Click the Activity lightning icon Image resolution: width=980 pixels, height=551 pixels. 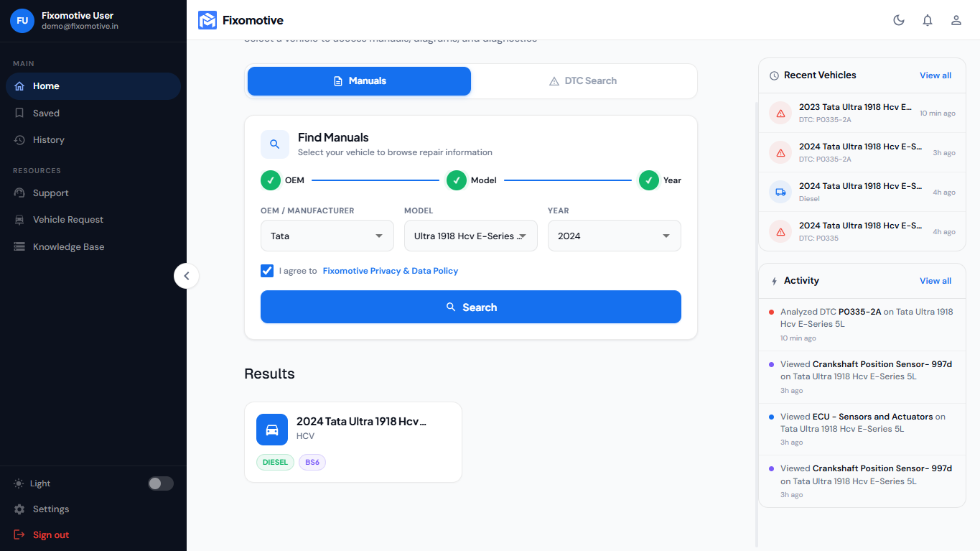(x=774, y=281)
